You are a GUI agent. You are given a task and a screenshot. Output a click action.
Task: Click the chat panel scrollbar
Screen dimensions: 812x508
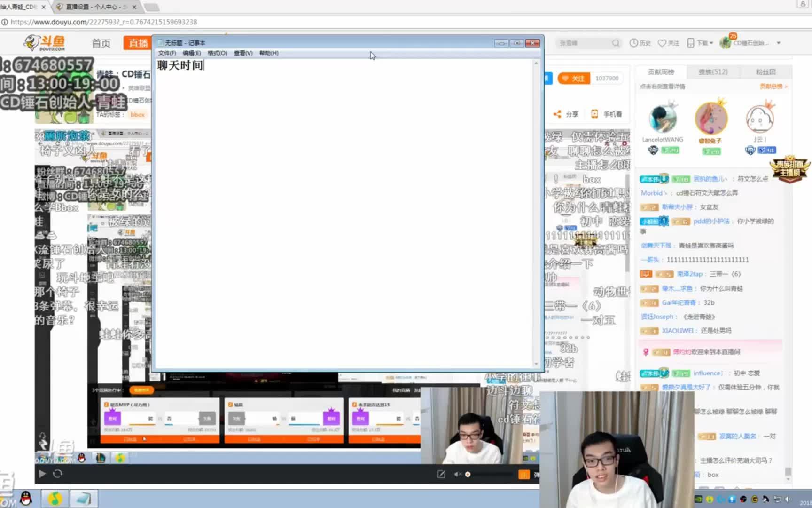pyautogui.click(x=788, y=472)
